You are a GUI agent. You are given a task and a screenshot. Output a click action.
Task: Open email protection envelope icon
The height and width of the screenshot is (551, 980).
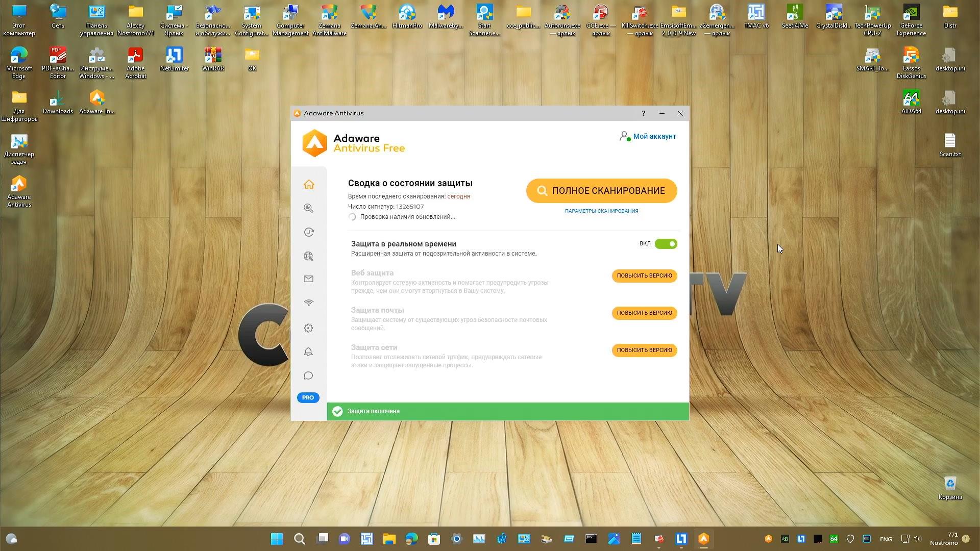click(308, 279)
